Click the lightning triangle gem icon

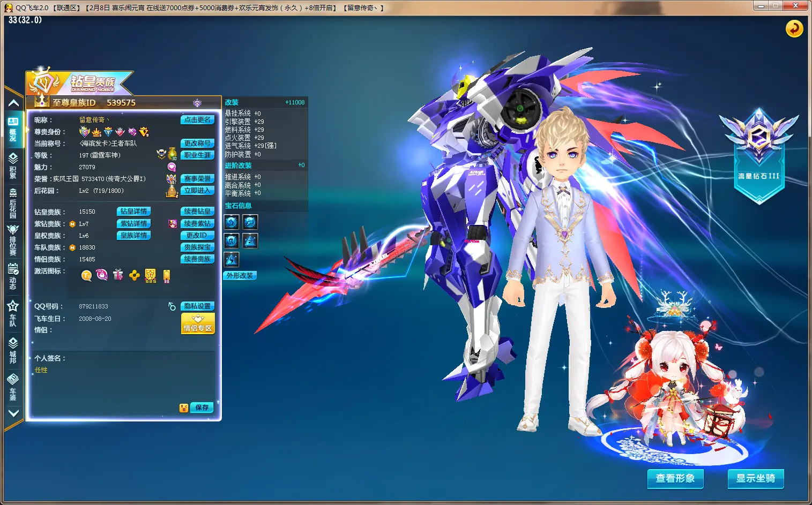coord(232,259)
